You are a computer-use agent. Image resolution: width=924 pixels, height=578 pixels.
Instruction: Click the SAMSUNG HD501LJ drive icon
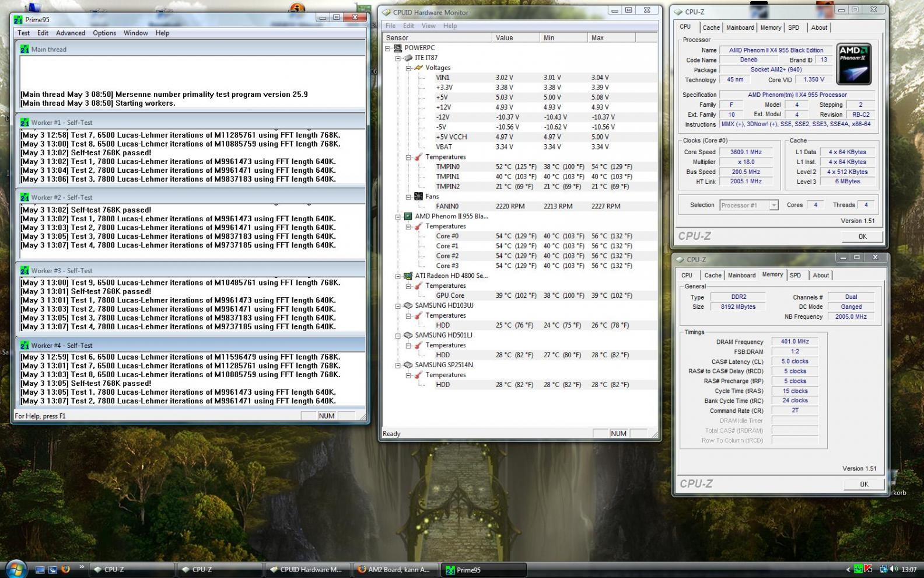pyautogui.click(x=408, y=335)
